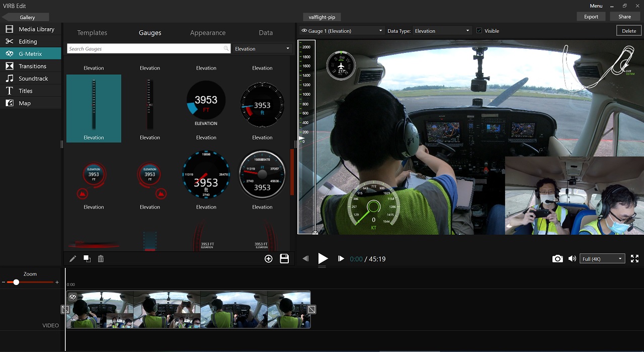Viewport: 644px width, 352px height.
Task: Add a gauge with the plus-circle icon
Action: click(x=269, y=259)
